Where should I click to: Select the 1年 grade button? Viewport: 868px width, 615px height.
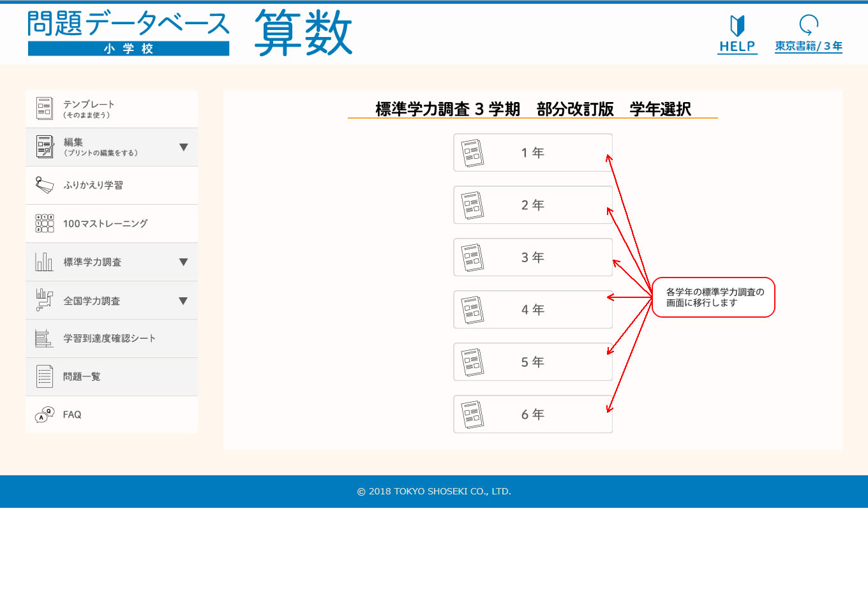(x=533, y=152)
